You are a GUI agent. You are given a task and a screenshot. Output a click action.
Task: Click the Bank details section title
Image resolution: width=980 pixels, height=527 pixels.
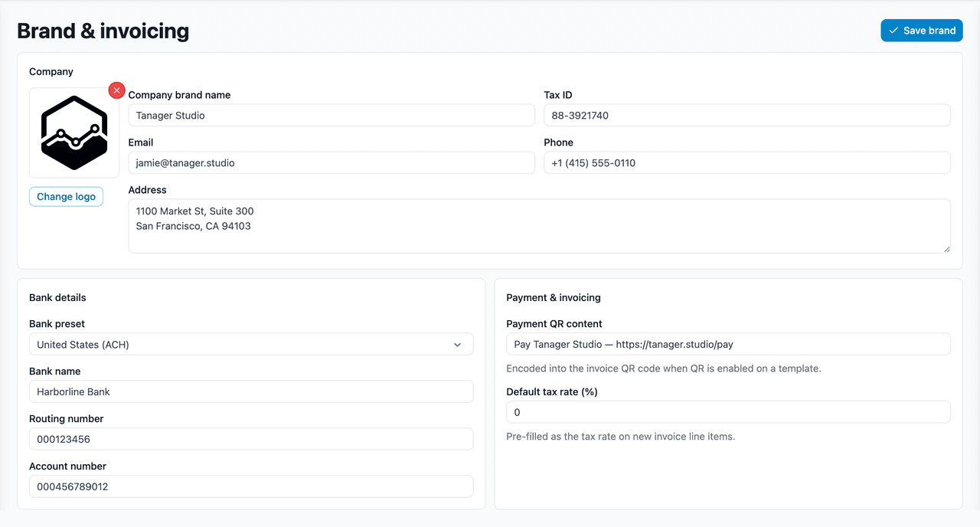[57, 297]
